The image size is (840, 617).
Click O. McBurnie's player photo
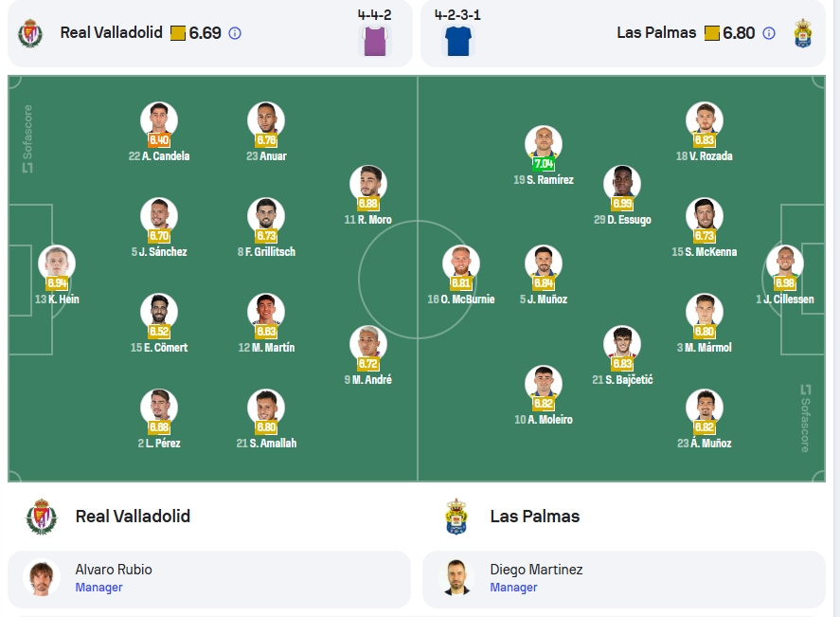point(460,263)
